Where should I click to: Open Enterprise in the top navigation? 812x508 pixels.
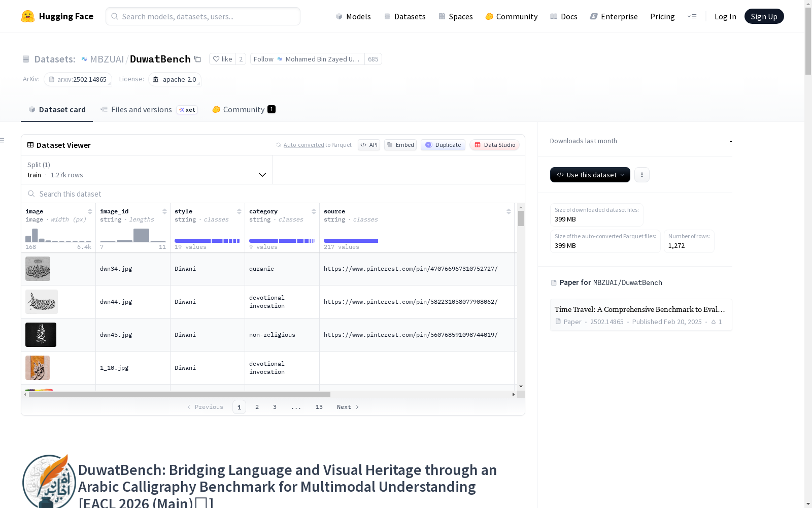[614, 16]
